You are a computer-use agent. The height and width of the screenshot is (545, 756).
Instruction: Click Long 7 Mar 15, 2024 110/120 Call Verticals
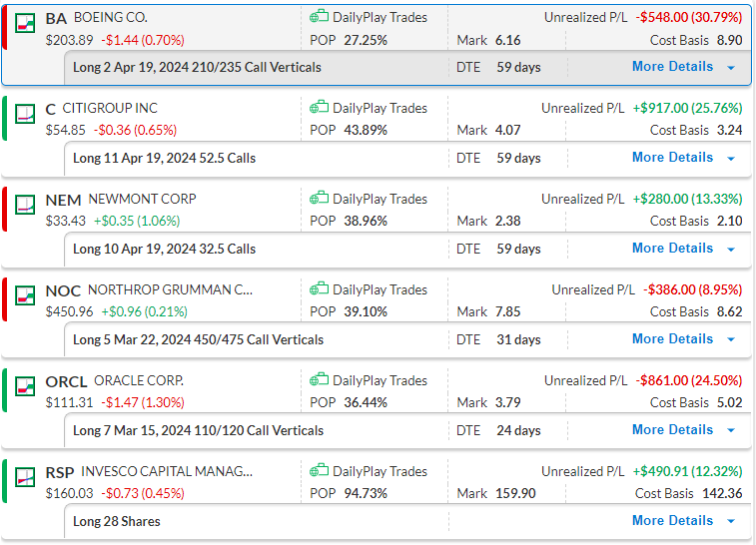[198, 431]
